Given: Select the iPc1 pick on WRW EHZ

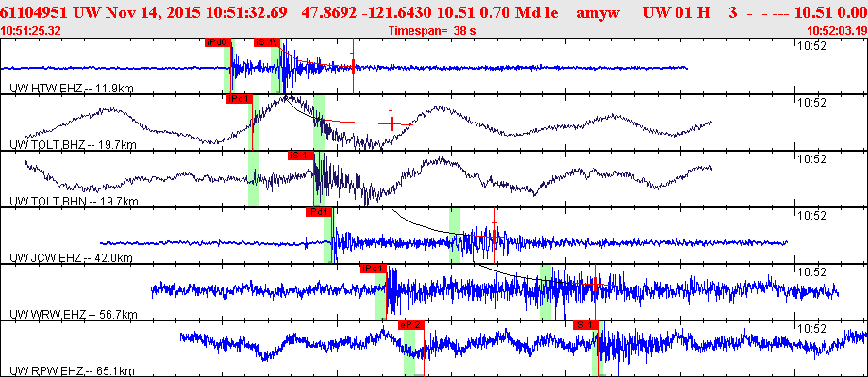Looking at the screenshot, I should [x=373, y=269].
